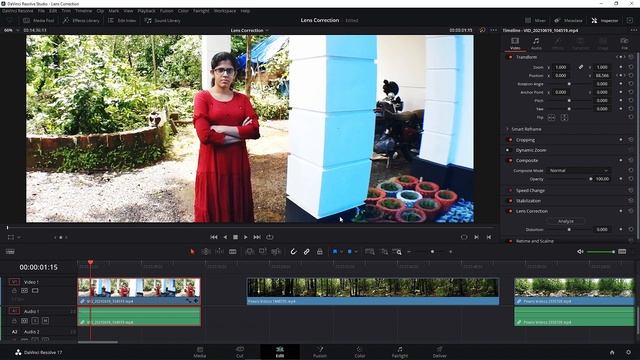Open the Fusion page
The height and width of the screenshot is (360, 640).
coord(320,352)
